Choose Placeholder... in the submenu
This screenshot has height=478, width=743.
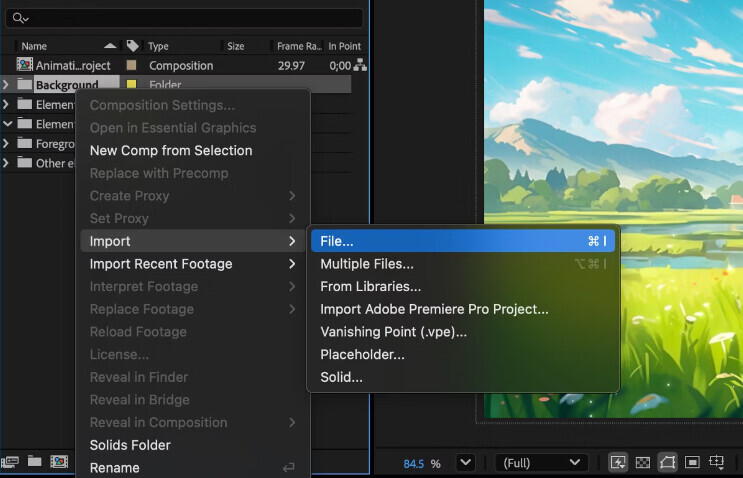(362, 355)
